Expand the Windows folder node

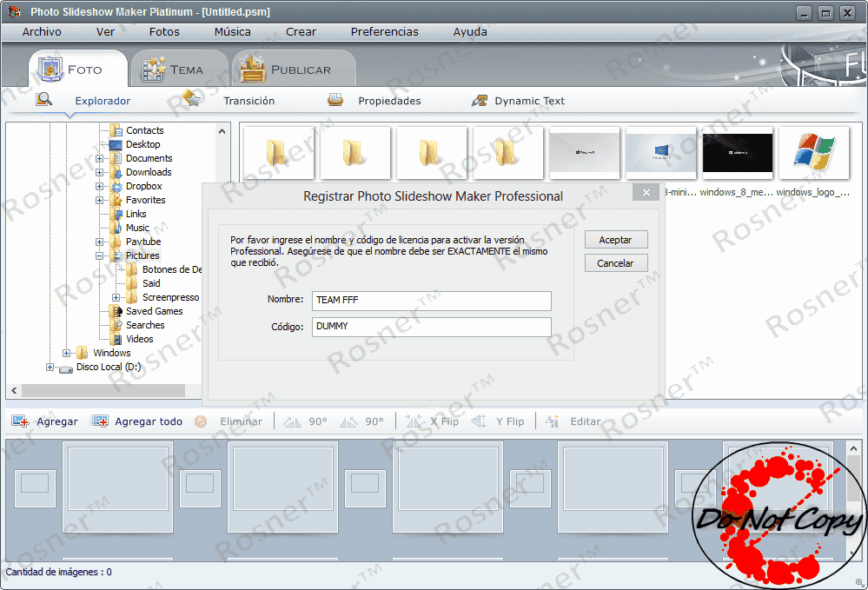pos(66,353)
